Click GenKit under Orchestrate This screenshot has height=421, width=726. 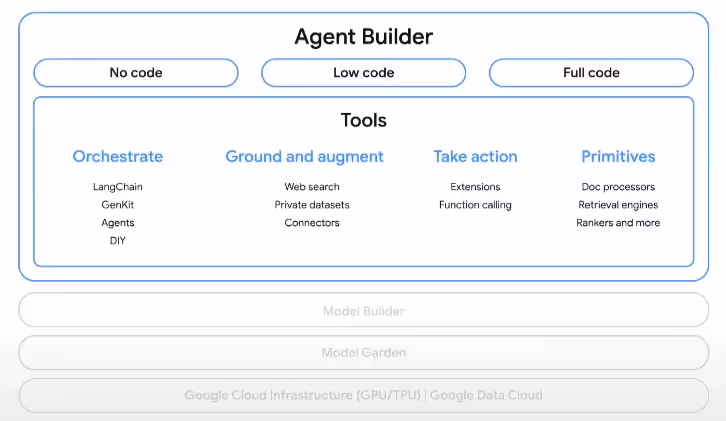click(x=118, y=205)
